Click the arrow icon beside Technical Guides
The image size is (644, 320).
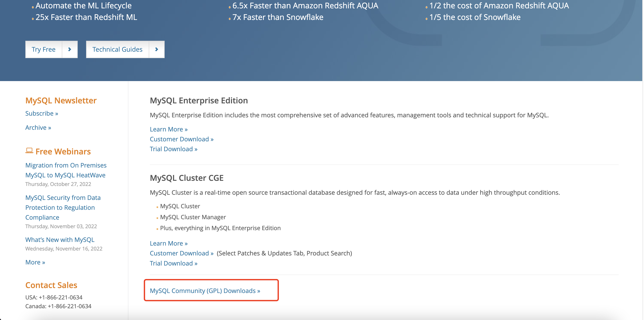[156, 50]
